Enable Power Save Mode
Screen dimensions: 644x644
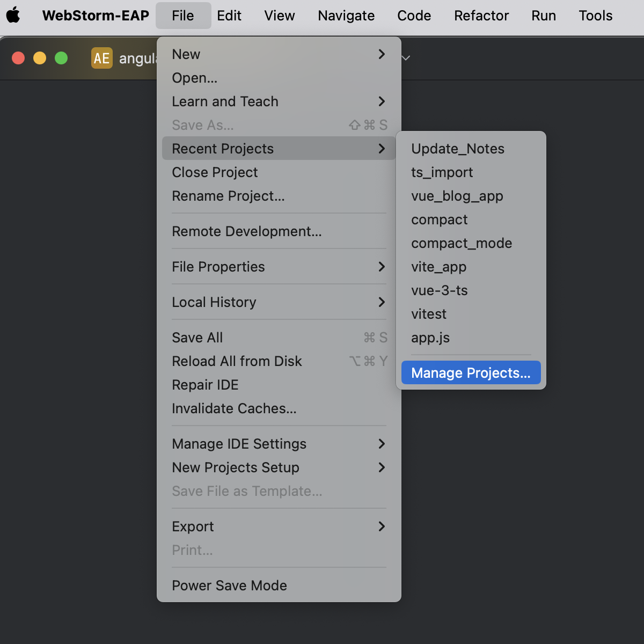[x=229, y=586]
